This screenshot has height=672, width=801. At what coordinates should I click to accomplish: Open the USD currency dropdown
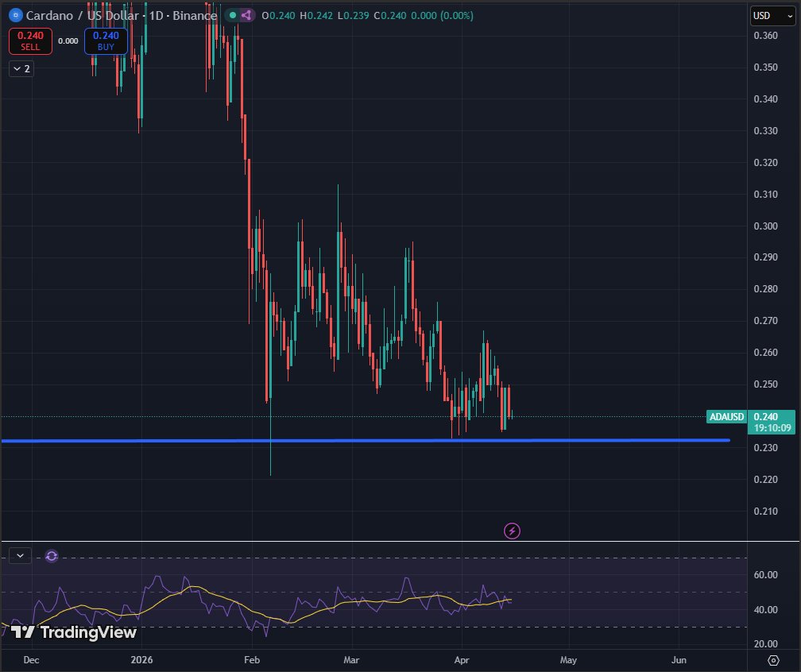tap(772, 16)
